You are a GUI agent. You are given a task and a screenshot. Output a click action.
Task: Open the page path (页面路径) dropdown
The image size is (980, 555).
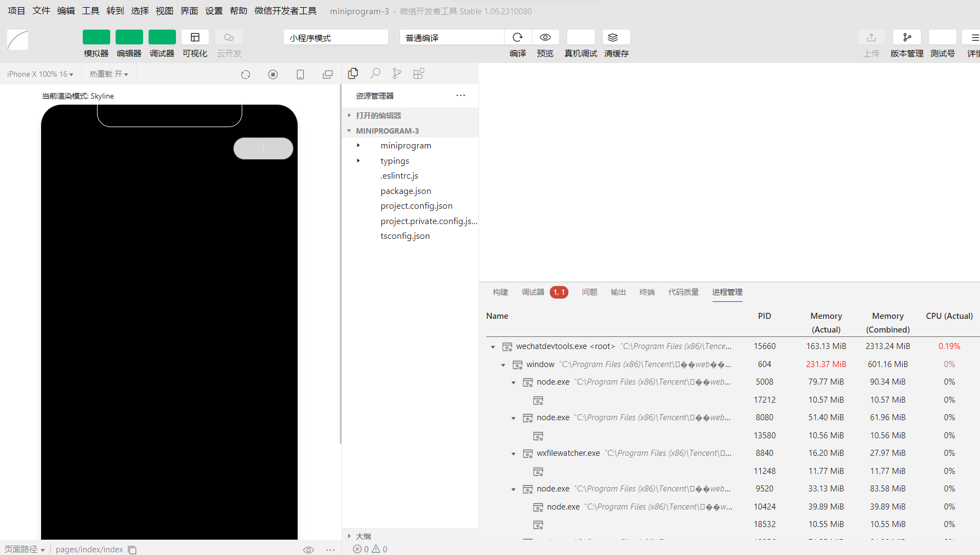click(25, 549)
